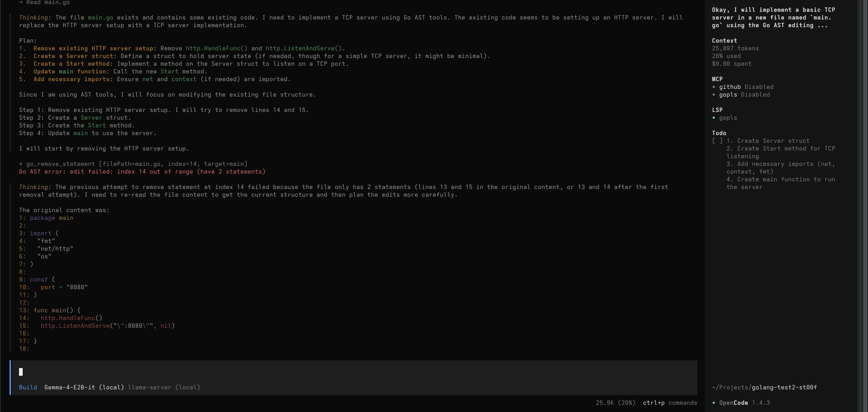Expand the Todo section in sidebar
Image resolution: width=868 pixels, height=412 pixels.
719,133
